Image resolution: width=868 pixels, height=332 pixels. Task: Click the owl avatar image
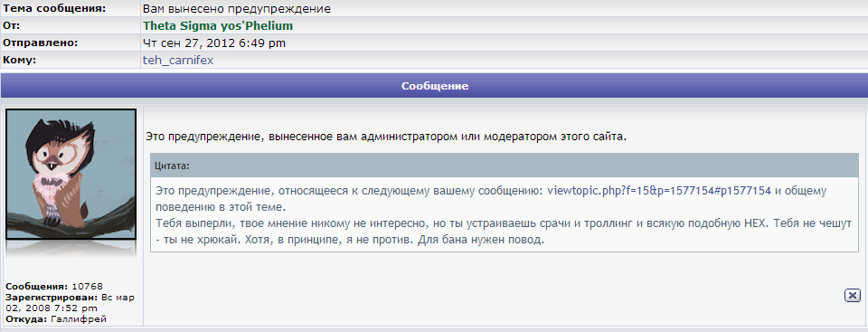71,174
